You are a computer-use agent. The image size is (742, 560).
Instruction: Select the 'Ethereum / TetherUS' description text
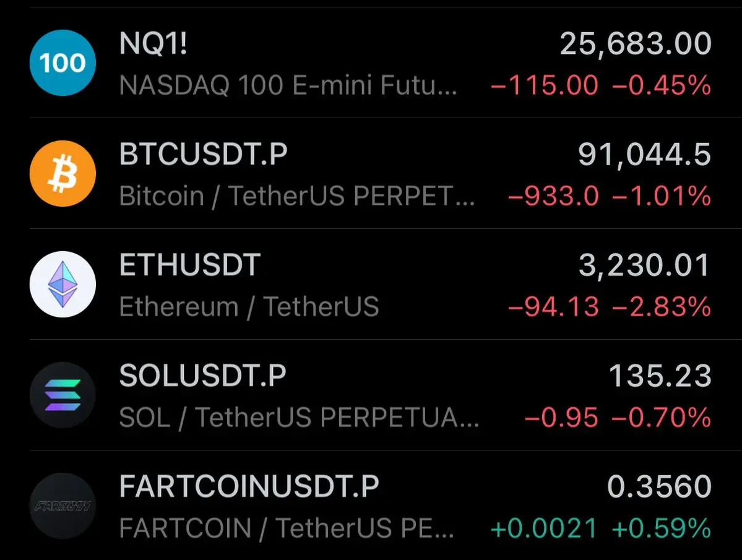click(249, 307)
